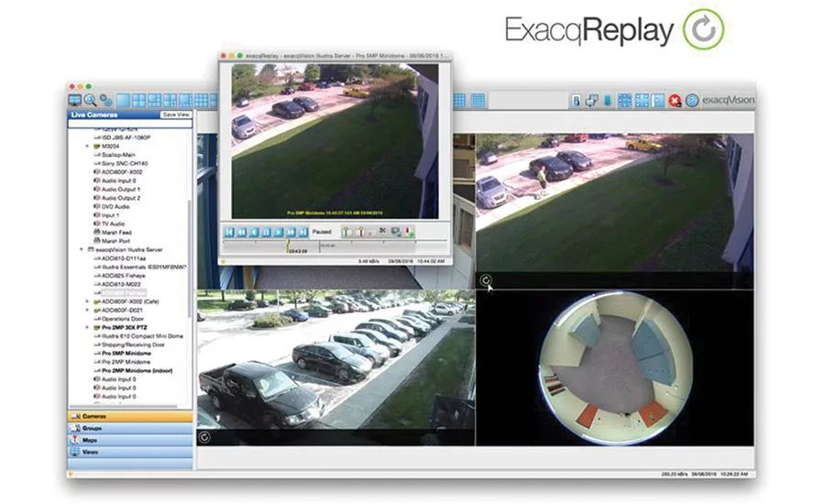Click the magnifying glass Search mode icon
Image resolution: width=825 pixels, height=504 pixels.
(91, 99)
